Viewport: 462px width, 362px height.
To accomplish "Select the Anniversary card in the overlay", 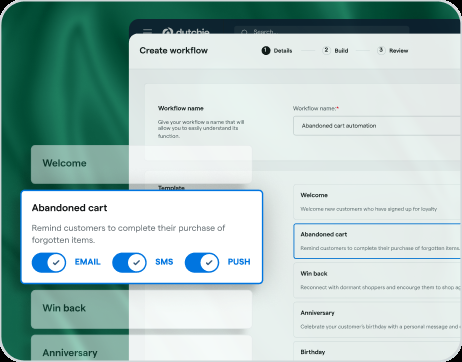I will [x=141, y=348].
